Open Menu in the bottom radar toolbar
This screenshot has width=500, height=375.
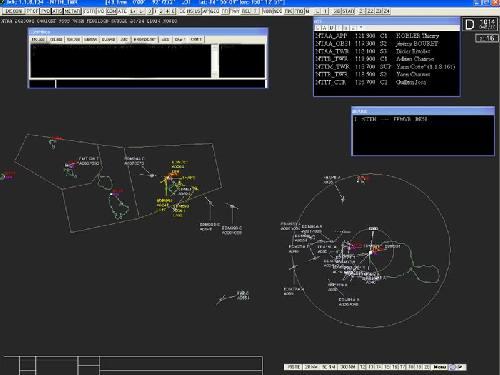(x=439, y=367)
